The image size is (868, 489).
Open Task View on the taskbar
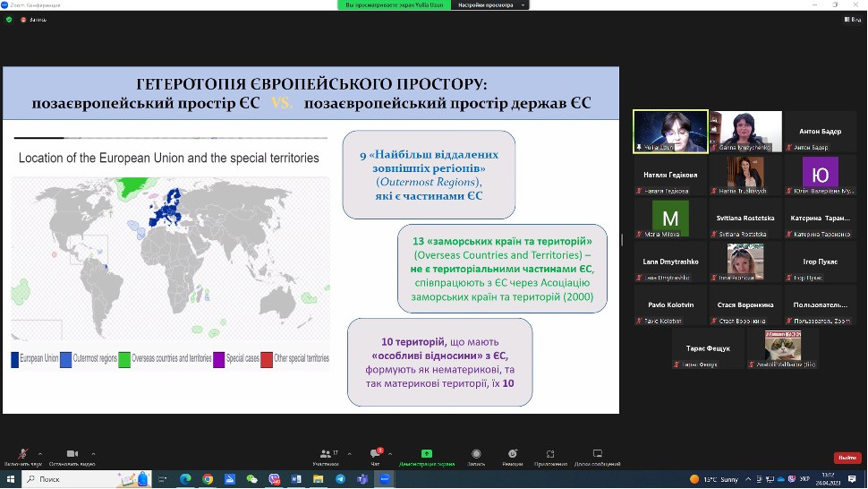[162, 479]
